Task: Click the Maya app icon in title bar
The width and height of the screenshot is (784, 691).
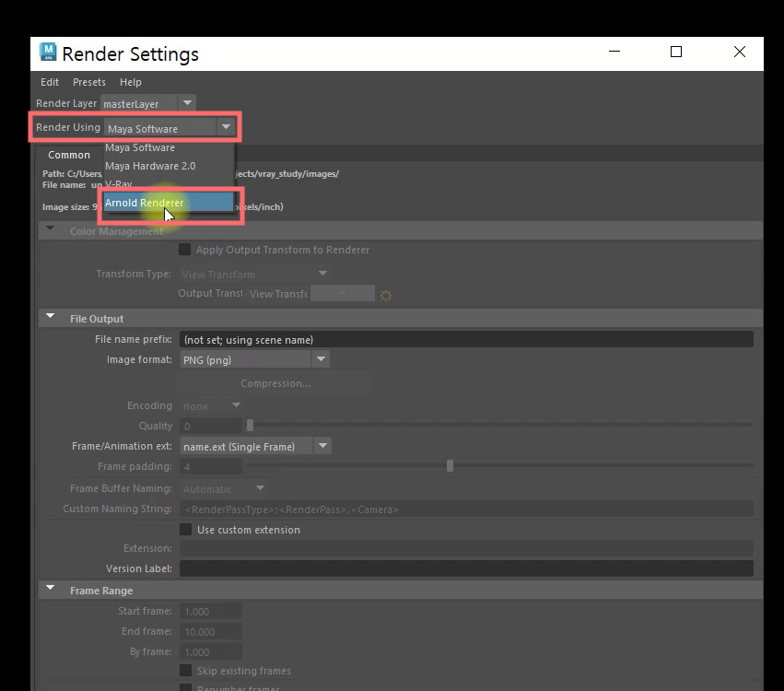Action: point(48,52)
